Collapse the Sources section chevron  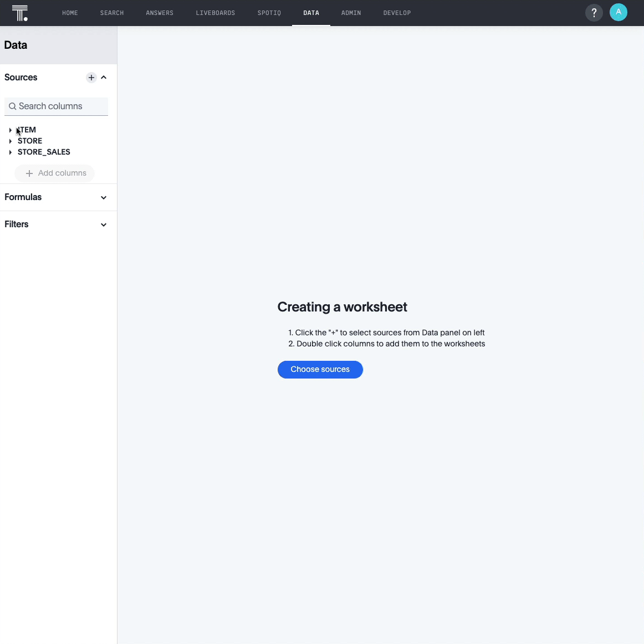(104, 78)
